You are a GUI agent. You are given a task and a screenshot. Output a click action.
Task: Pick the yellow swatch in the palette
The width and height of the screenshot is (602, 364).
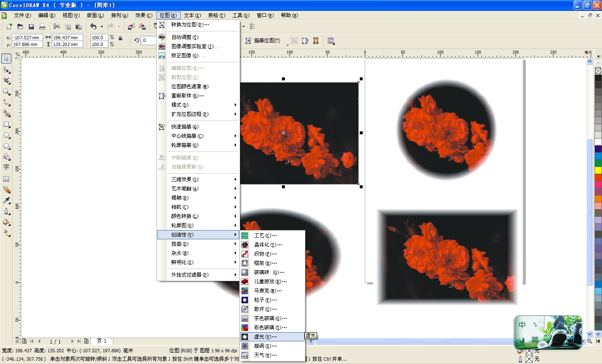point(598,171)
